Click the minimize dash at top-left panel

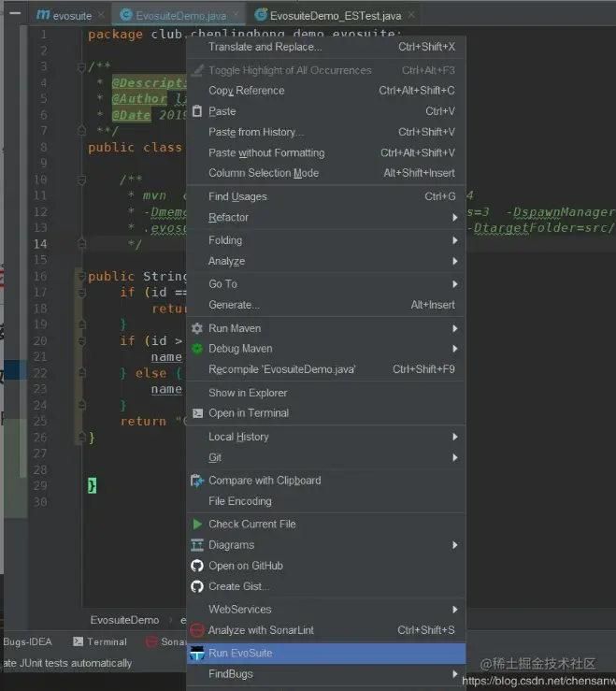coord(15,13)
